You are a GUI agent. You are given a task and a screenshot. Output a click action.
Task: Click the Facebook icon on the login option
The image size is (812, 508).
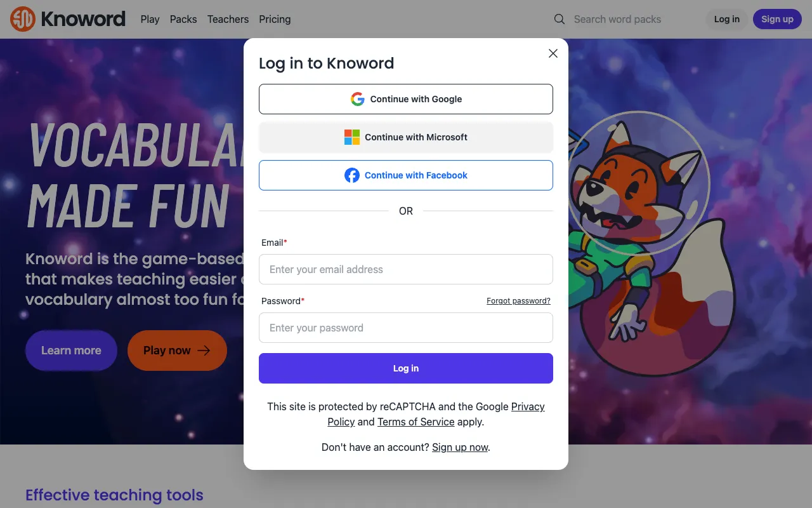click(x=352, y=175)
